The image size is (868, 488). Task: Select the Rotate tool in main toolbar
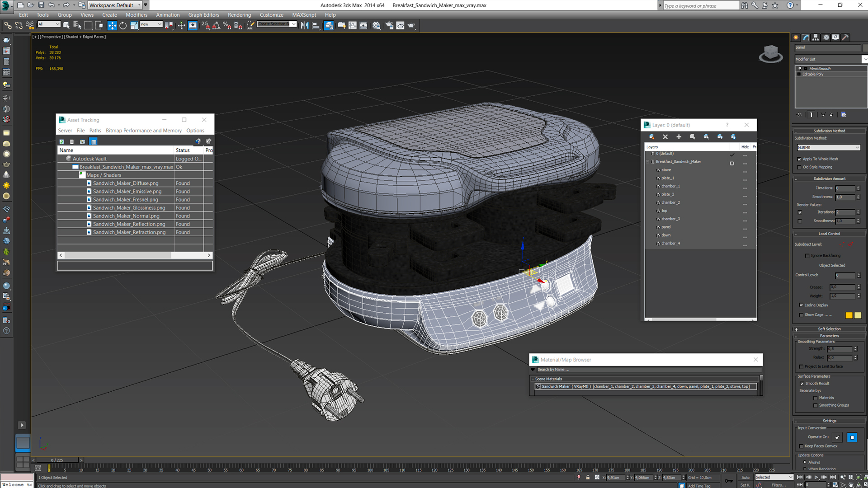123,26
